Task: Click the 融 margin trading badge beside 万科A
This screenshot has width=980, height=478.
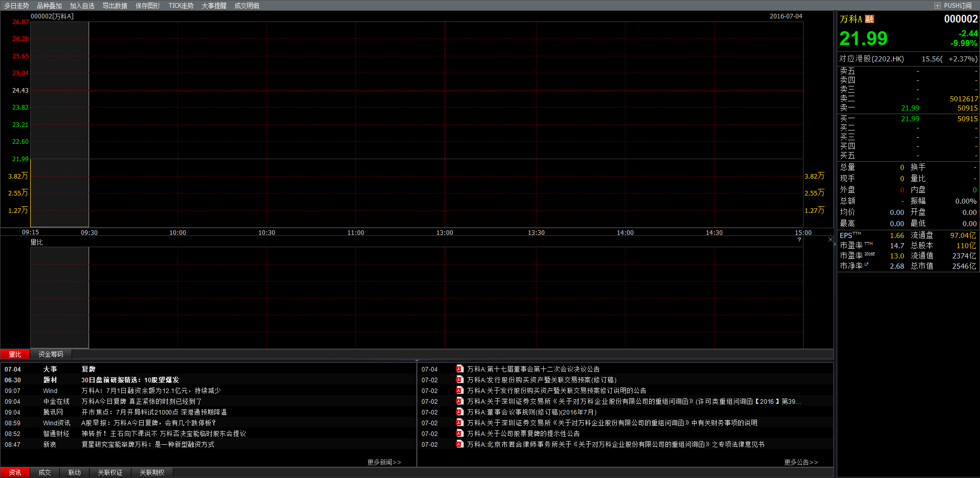Action: pyautogui.click(x=870, y=19)
